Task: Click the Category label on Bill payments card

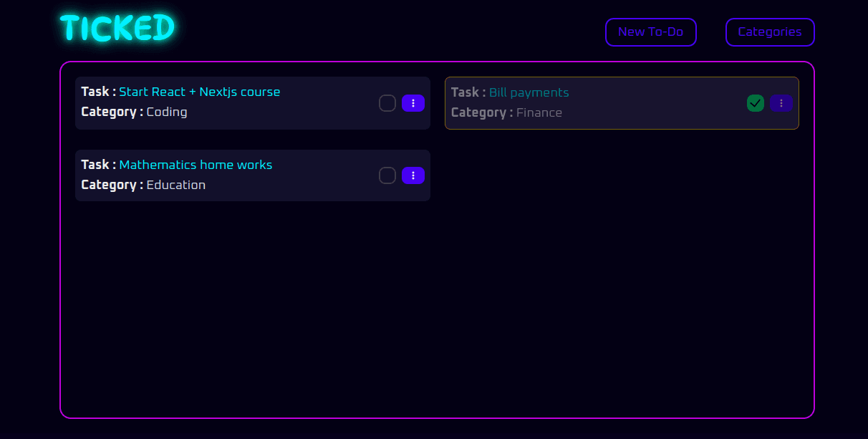Action: click(x=481, y=112)
